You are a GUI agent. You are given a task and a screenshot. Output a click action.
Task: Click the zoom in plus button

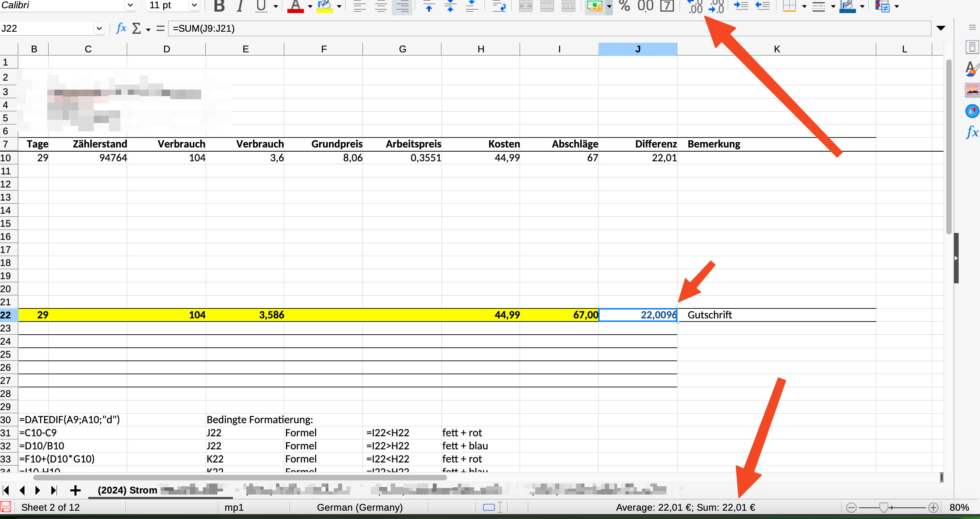(933, 507)
